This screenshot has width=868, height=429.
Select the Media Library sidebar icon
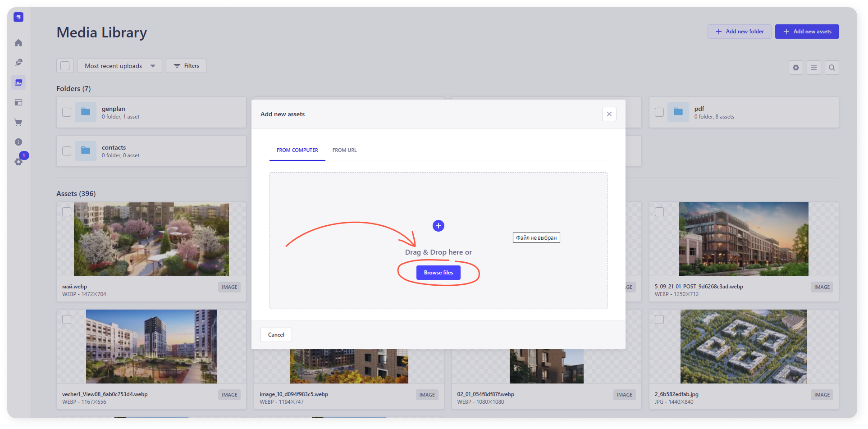(x=18, y=82)
